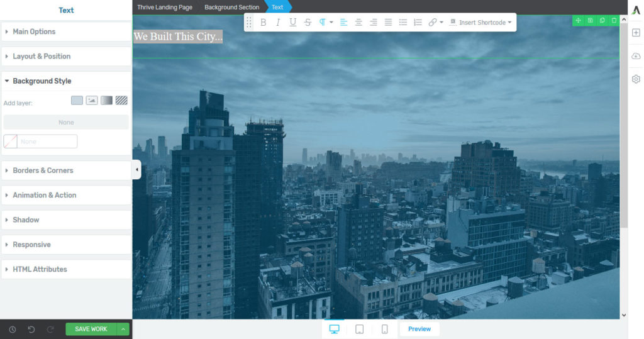The image size is (644, 339).
Task: Open the settings gear in right sidebar
Action: pyautogui.click(x=636, y=79)
